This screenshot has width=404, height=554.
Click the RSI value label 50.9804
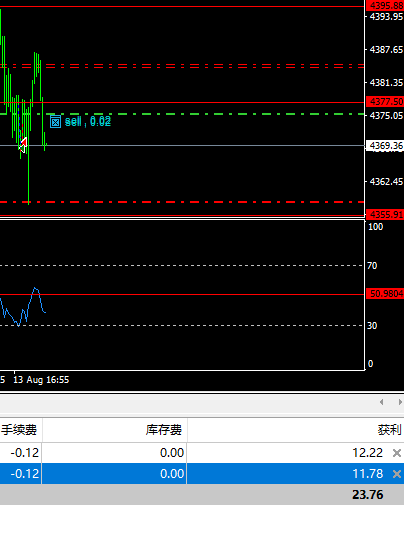[x=385, y=294]
